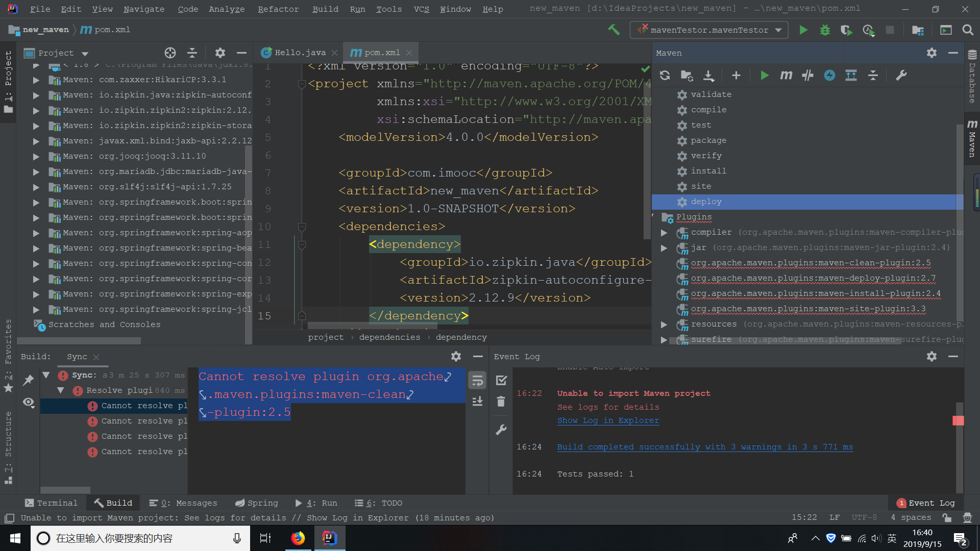Expand Maven: org.jooq:jooq:3.11.10 library

click(36, 157)
